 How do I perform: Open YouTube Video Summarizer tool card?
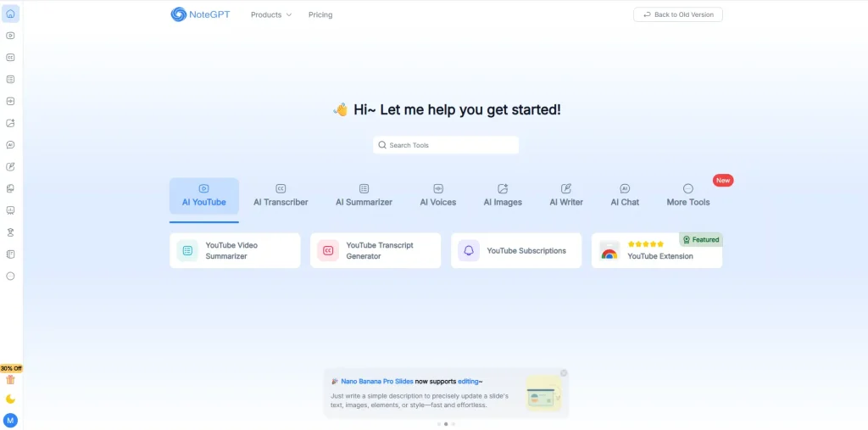tap(235, 251)
